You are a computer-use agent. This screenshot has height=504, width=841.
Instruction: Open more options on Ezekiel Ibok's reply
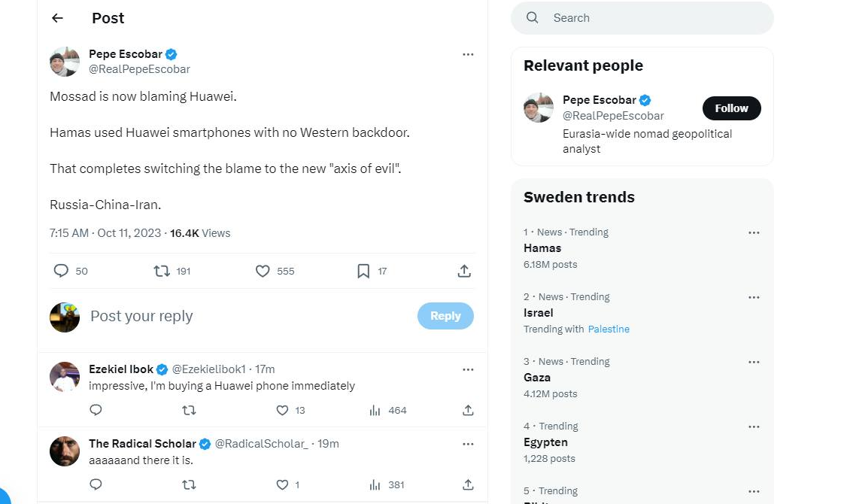(468, 369)
